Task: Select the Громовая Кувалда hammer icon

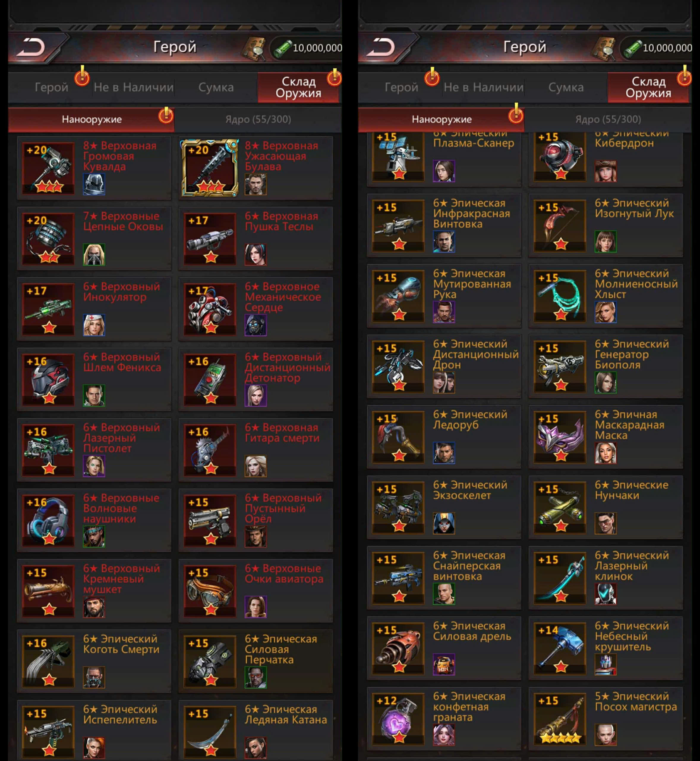Action: 48,168
